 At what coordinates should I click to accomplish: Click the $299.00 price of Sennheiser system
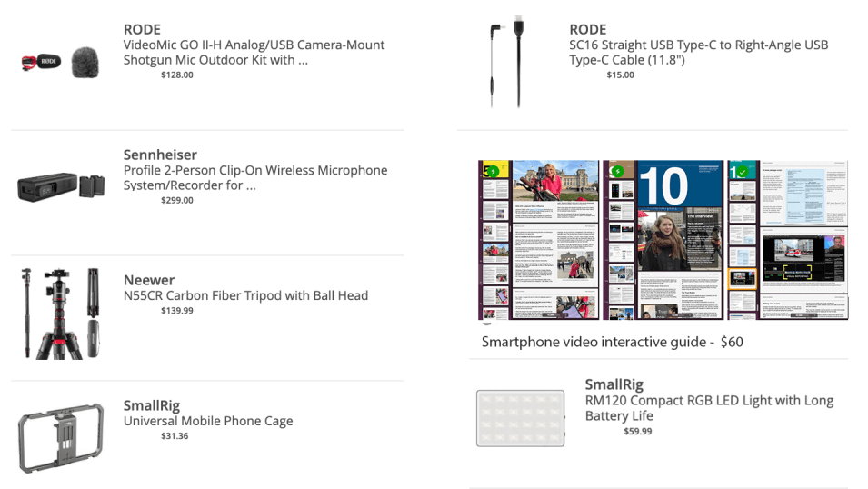(x=177, y=200)
